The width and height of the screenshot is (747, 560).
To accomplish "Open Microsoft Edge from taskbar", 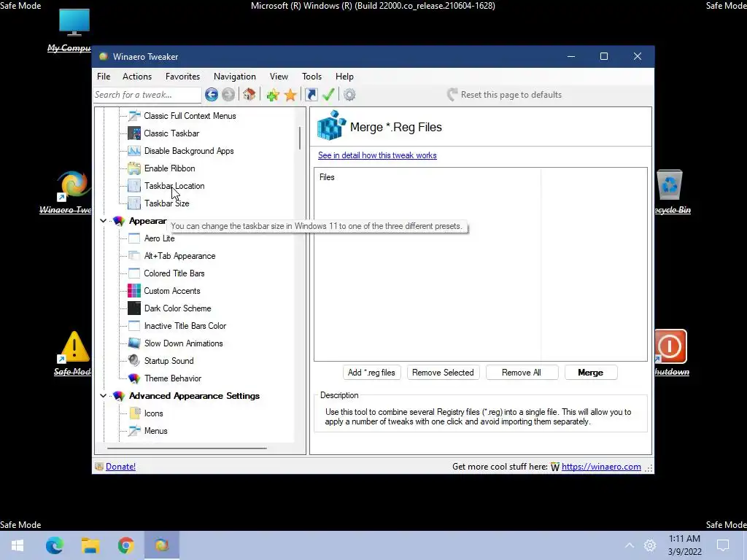I will 55,545.
